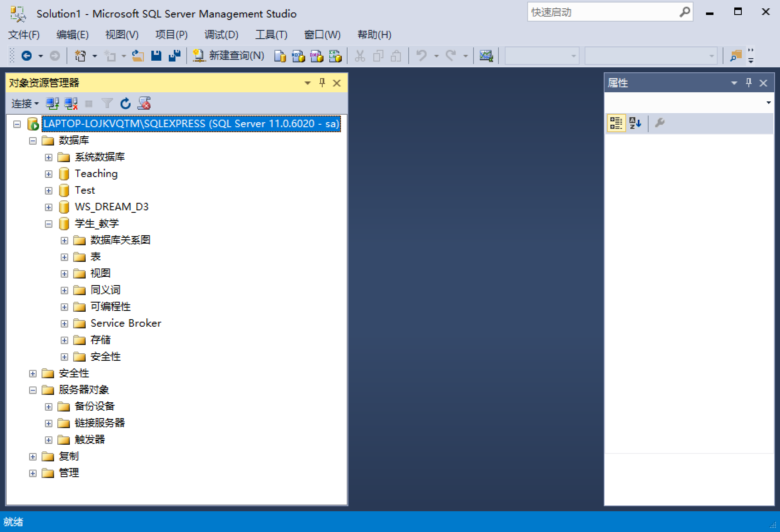
Task: Click the Analysis Services XMLA Query icon
Action: tap(335, 56)
